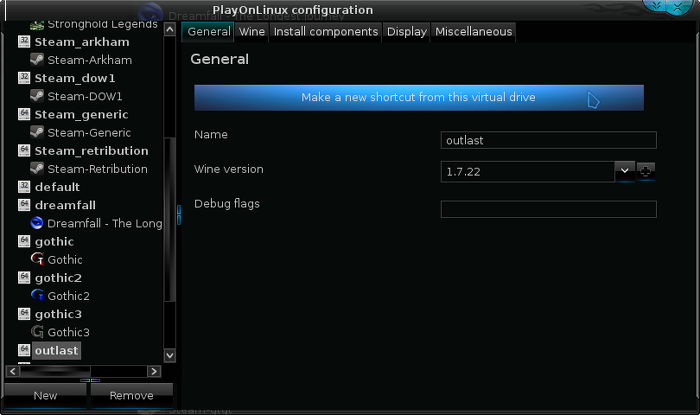Click the Steam-DOW1 shortcut icon
This screenshot has width=700, height=415.
(x=37, y=96)
